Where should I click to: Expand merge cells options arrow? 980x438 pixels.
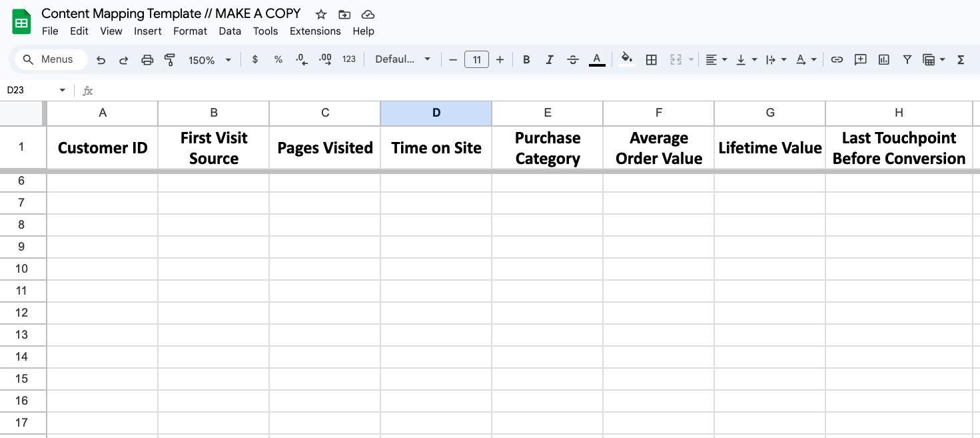click(x=692, y=59)
